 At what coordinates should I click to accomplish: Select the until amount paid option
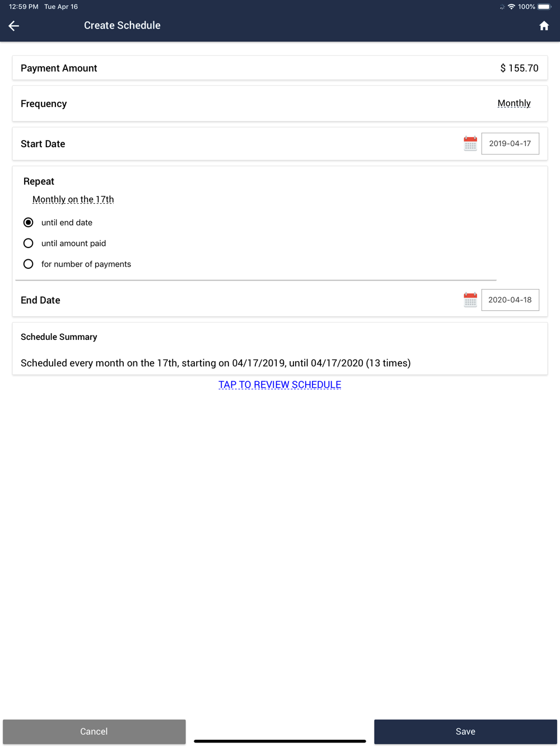tap(29, 243)
